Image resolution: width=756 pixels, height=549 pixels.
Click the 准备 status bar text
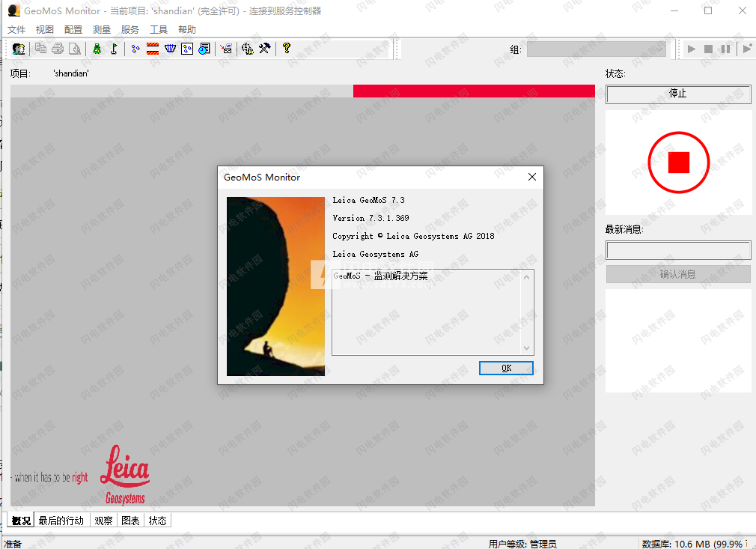[x=13, y=544]
